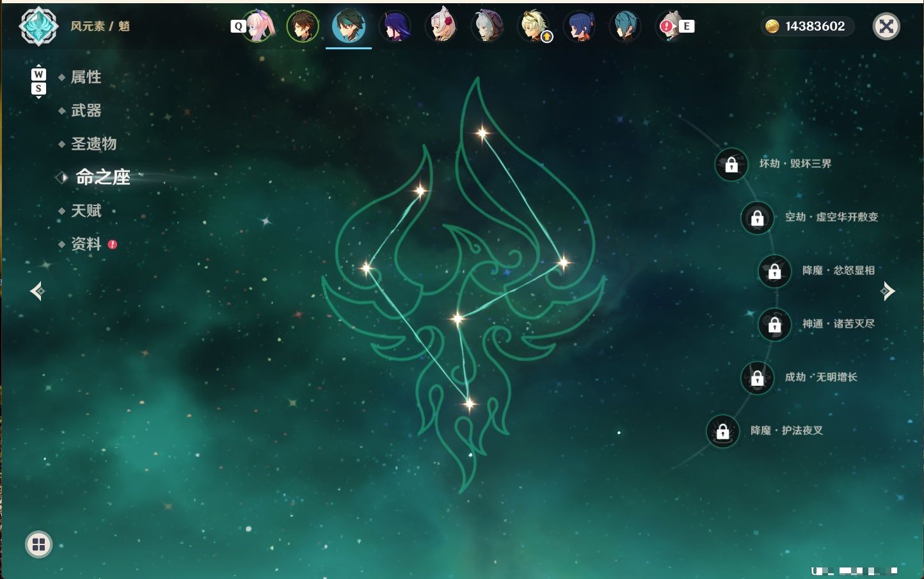Select the brown-haired character portrait in the party bar
This screenshot has height=579, width=924.
coord(303,26)
